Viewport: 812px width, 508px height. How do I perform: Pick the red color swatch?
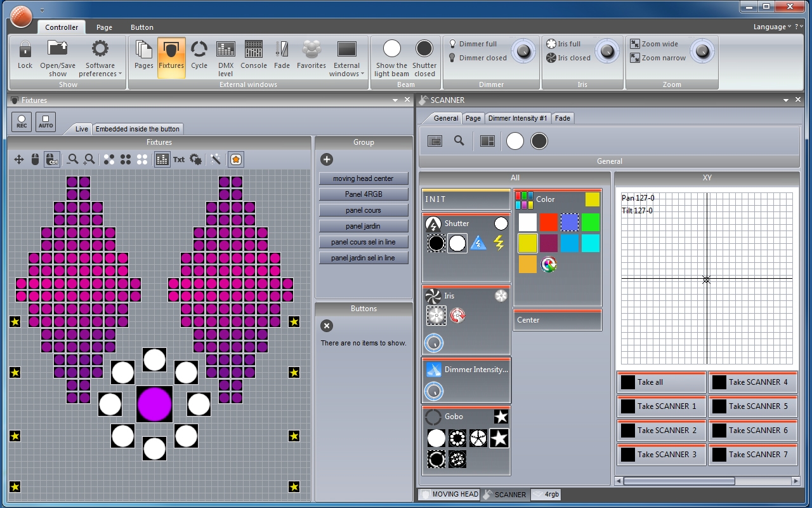(x=549, y=222)
